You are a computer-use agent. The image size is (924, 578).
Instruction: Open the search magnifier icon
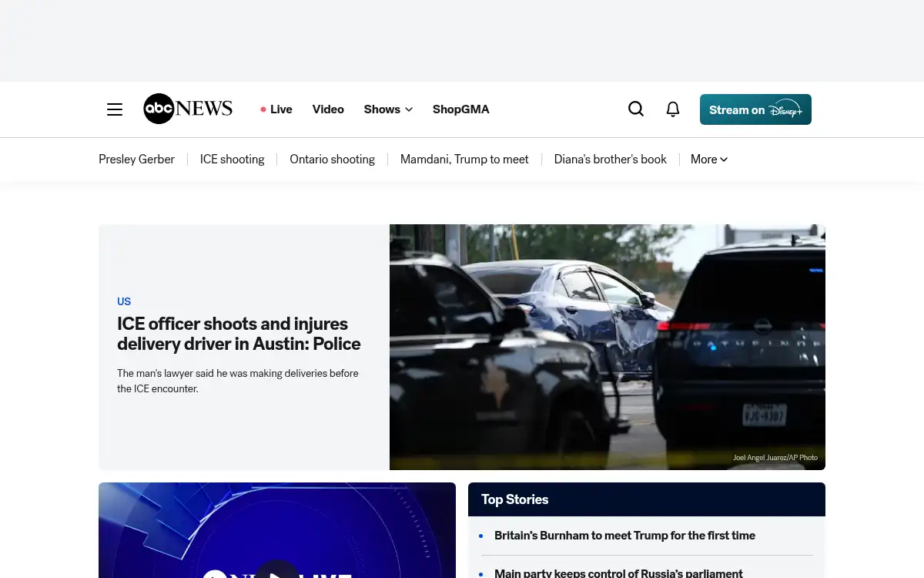click(x=636, y=109)
